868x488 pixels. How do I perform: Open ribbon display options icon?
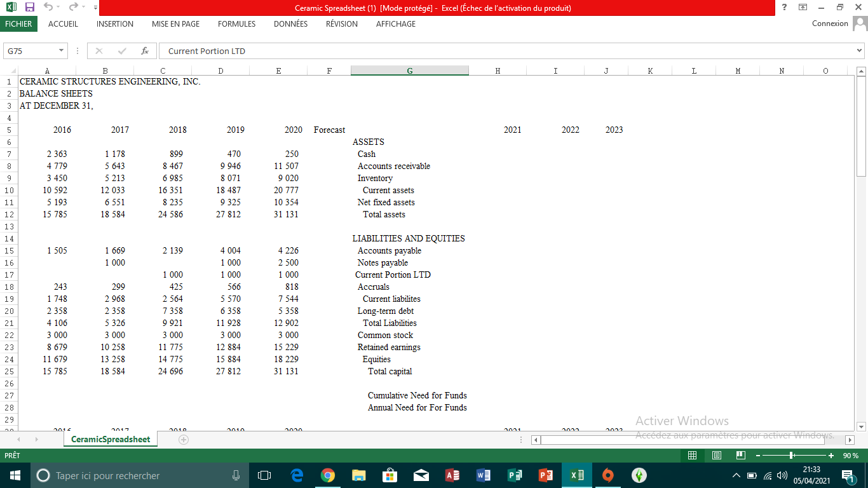(803, 8)
